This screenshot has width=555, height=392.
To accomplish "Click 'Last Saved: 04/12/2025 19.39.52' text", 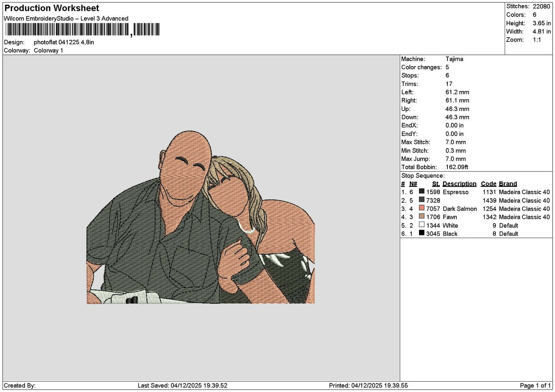I will [x=182, y=385].
